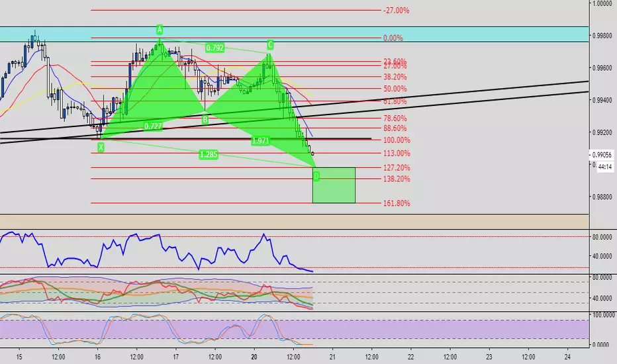This screenshot has height=364, width=617.
Task: Select the 50.00% retracement label
Action: 395,89
